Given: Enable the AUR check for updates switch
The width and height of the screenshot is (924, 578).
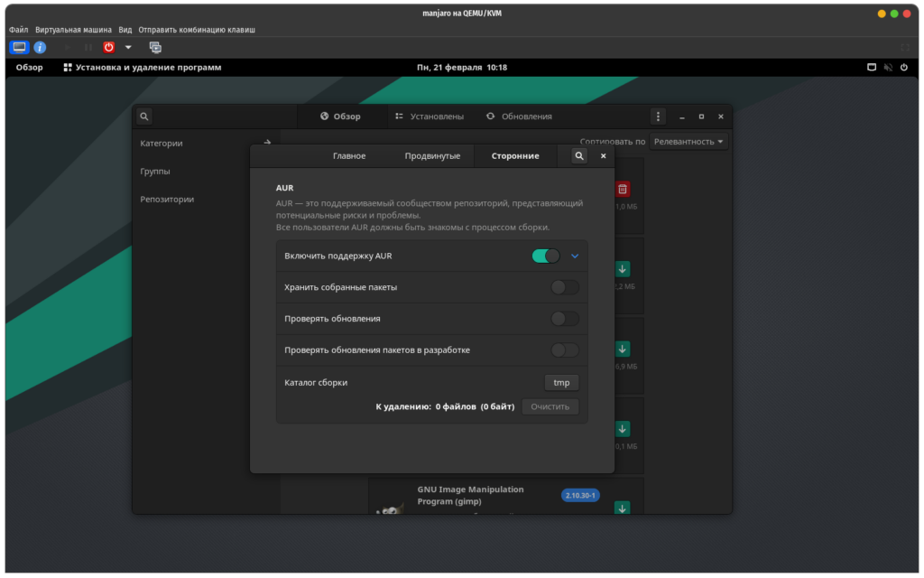Looking at the screenshot, I should pyautogui.click(x=565, y=319).
